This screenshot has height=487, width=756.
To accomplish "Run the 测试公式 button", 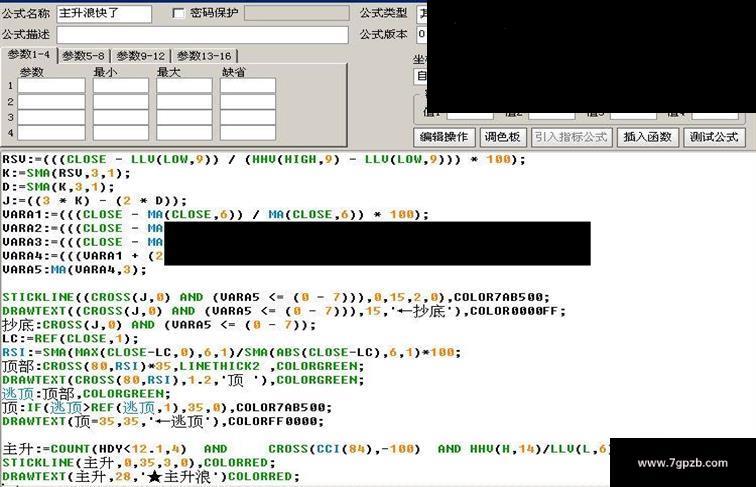I will click(714, 137).
